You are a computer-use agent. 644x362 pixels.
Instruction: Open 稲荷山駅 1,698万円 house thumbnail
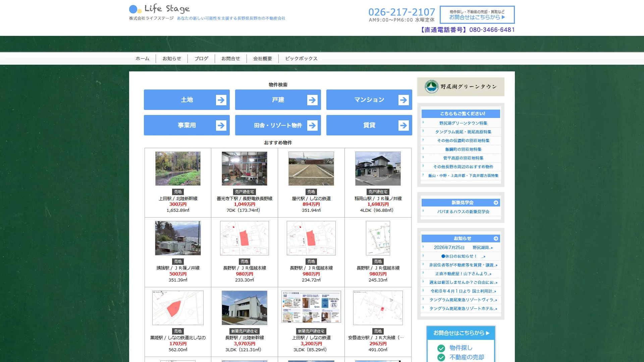pos(378,169)
